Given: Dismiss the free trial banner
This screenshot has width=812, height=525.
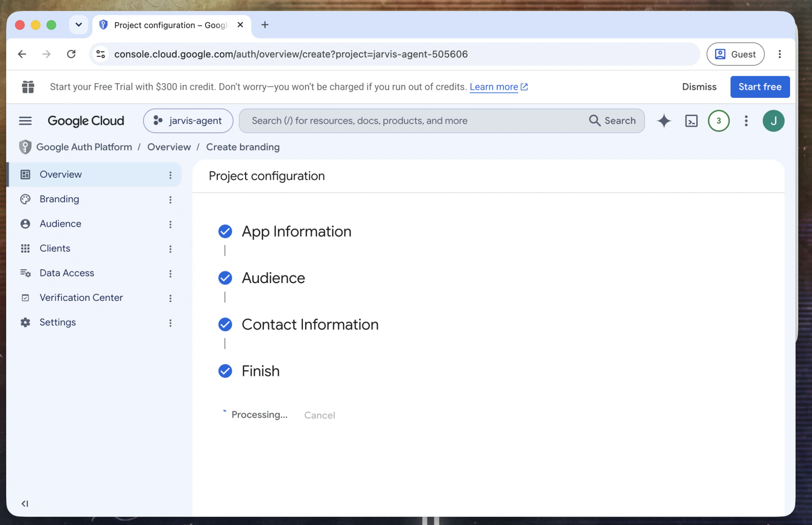Looking at the screenshot, I should pyautogui.click(x=699, y=87).
